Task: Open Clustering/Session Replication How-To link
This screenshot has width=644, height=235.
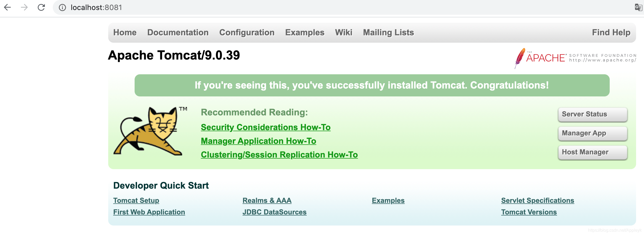Action: pos(279,155)
